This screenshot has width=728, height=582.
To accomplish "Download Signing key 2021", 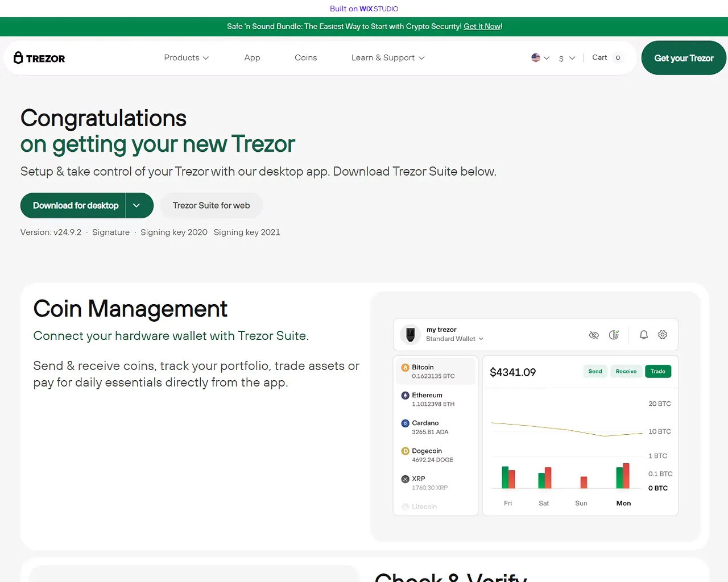I will point(247,232).
